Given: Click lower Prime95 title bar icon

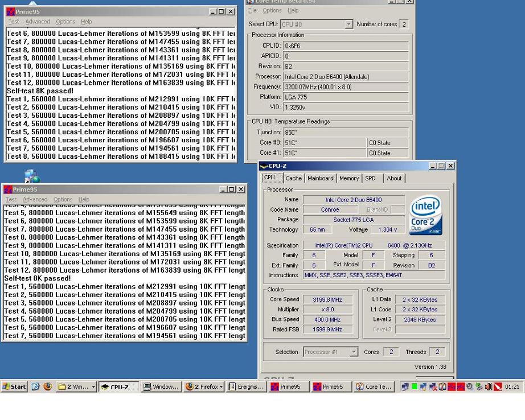Looking at the screenshot, I should [8, 190].
